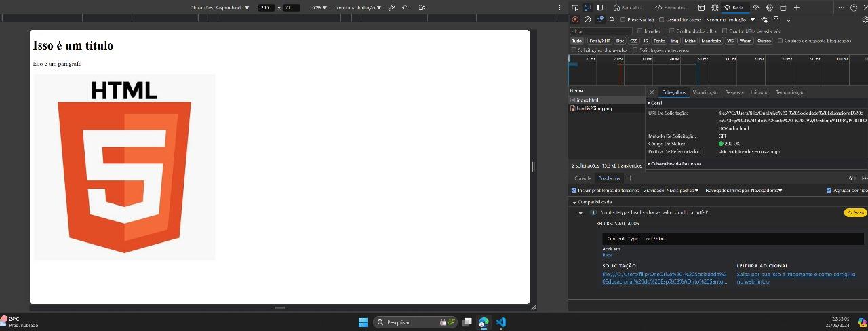Open Microsoft Edge from taskbar
This screenshot has height=331, width=868.
click(484, 322)
